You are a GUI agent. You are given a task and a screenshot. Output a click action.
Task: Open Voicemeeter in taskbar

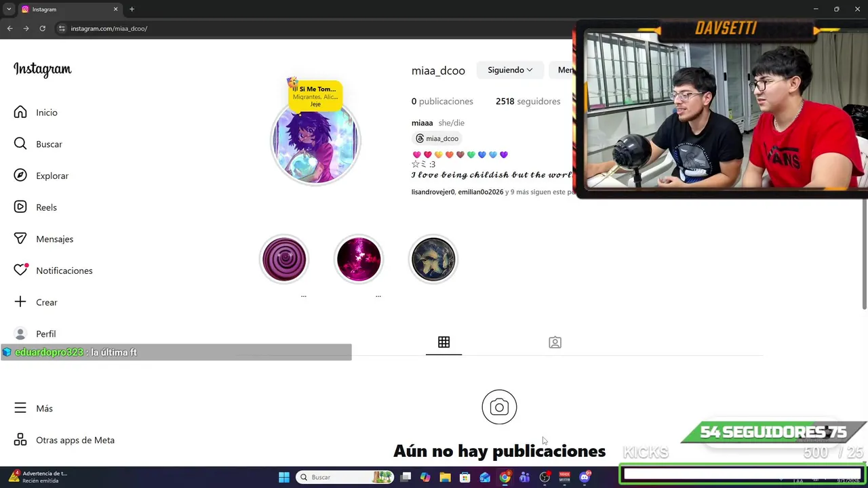pos(564,477)
